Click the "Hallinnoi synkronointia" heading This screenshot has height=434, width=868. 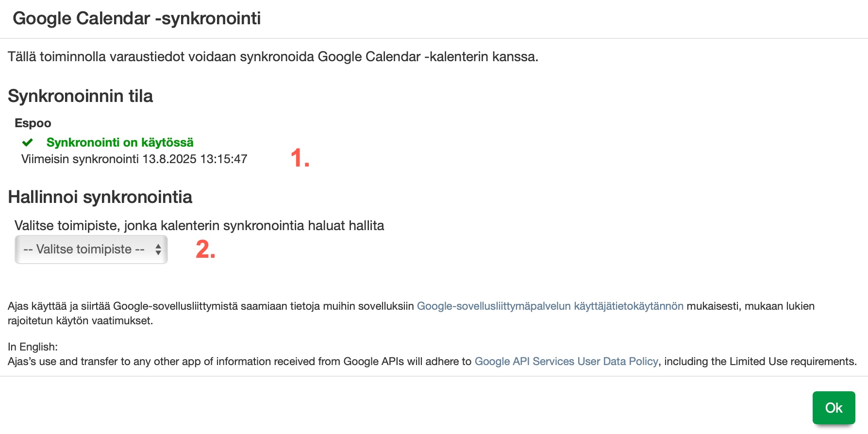(x=100, y=197)
